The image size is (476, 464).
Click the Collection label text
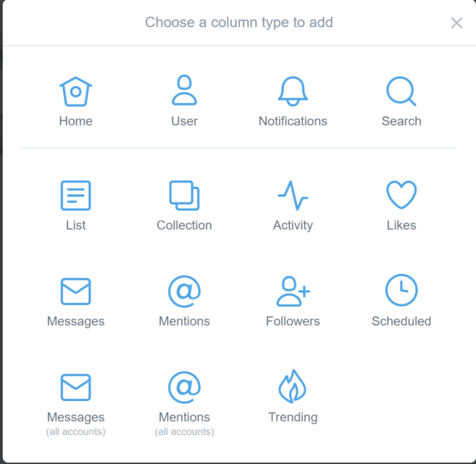pos(184,225)
